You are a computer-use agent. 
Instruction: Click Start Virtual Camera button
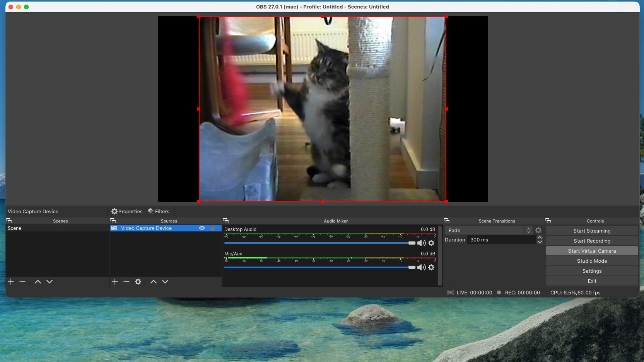click(592, 251)
